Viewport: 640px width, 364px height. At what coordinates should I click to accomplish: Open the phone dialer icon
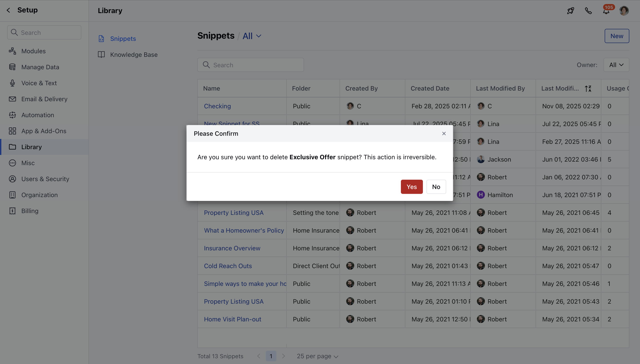[588, 11]
